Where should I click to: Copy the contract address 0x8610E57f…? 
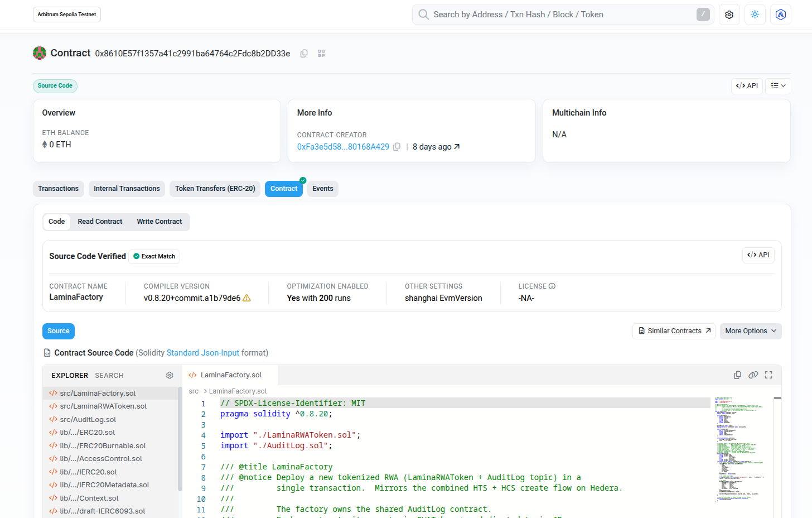[x=304, y=54]
